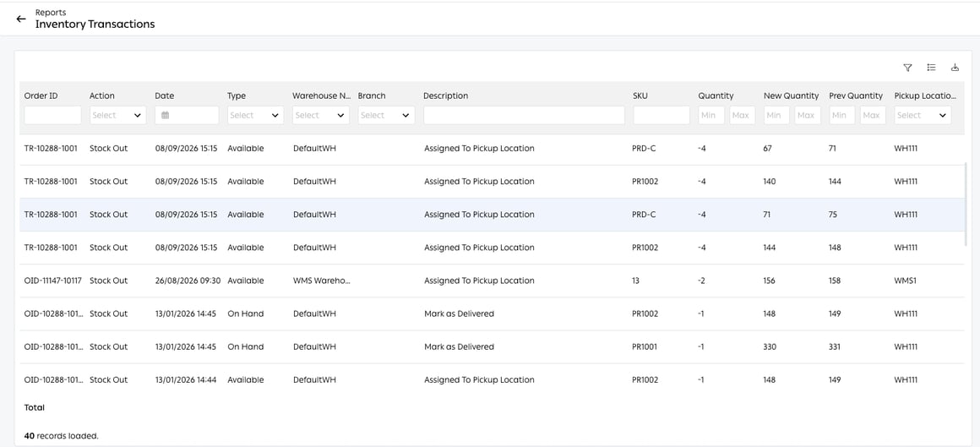This screenshot has height=447, width=980.
Task: Focus the SKU filter field
Action: pyautogui.click(x=661, y=115)
